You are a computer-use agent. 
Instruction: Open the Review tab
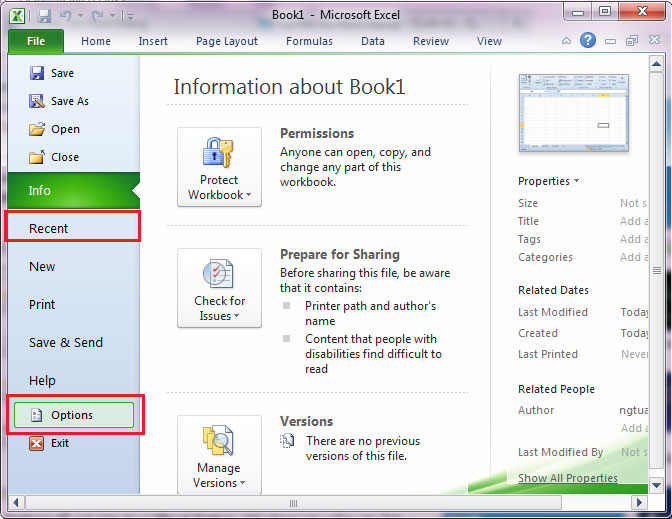pyautogui.click(x=431, y=41)
